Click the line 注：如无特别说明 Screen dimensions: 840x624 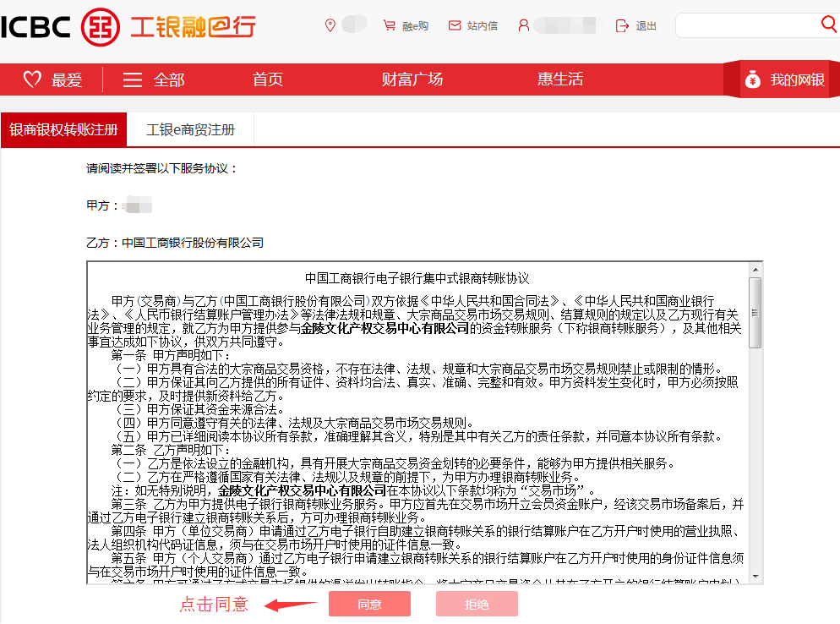(x=353, y=490)
